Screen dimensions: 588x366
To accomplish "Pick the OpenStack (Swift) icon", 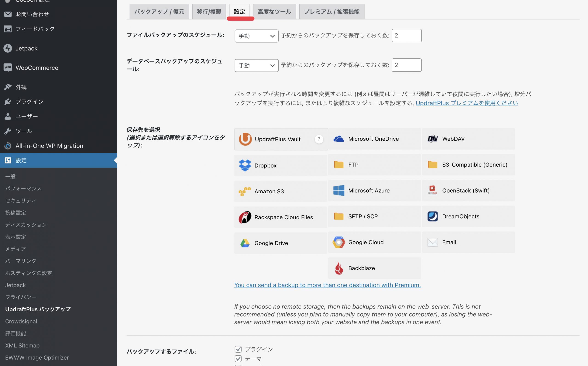I will click(x=432, y=190).
